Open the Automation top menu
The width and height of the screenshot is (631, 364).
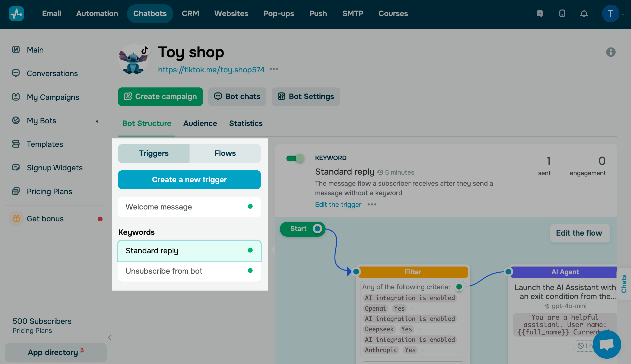coord(97,13)
